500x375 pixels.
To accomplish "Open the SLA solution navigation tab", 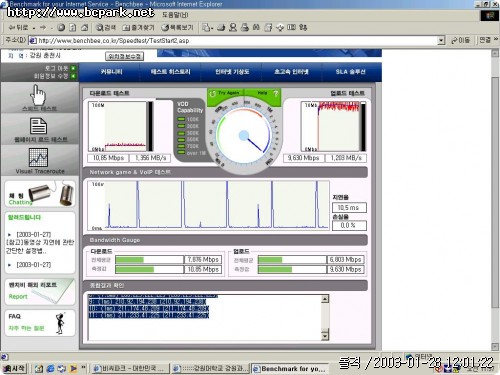I will [350, 72].
